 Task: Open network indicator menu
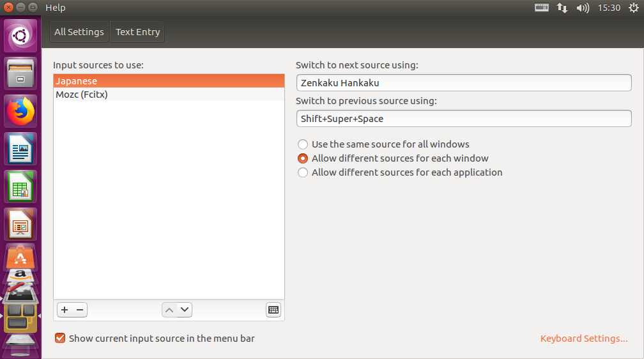coord(562,8)
